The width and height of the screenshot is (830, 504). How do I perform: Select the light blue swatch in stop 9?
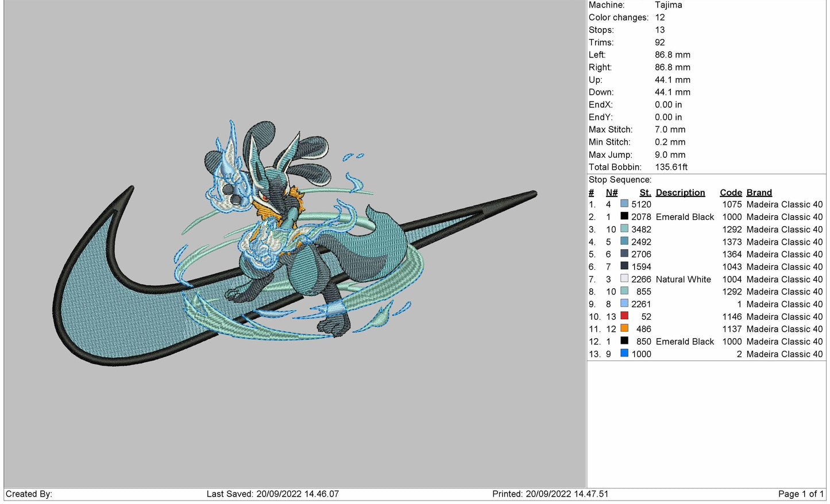coord(624,304)
